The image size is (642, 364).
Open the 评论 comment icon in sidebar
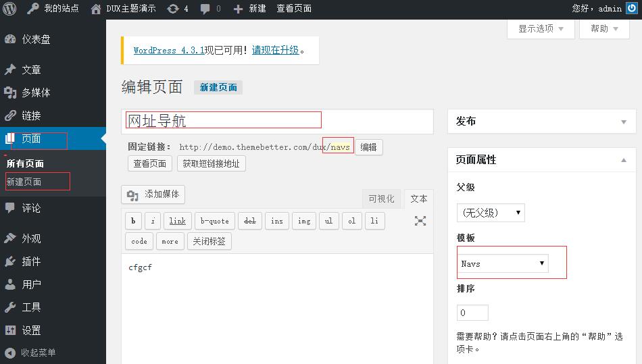coord(10,208)
